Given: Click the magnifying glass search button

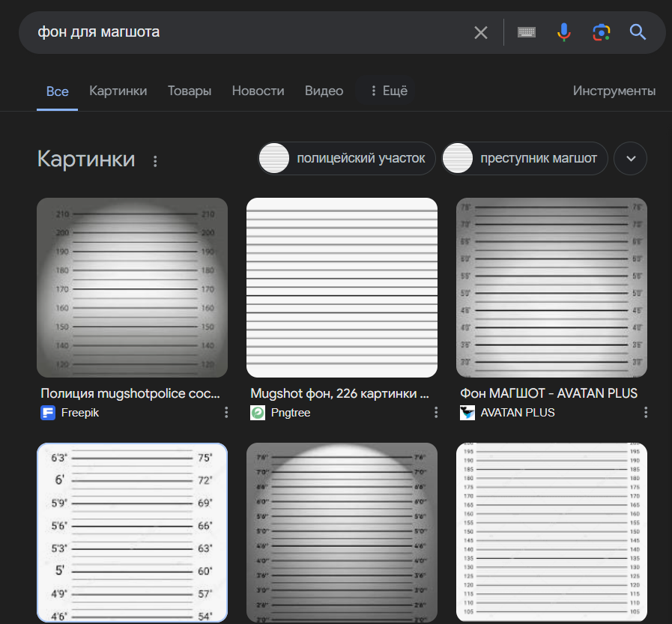Looking at the screenshot, I should point(638,32).
